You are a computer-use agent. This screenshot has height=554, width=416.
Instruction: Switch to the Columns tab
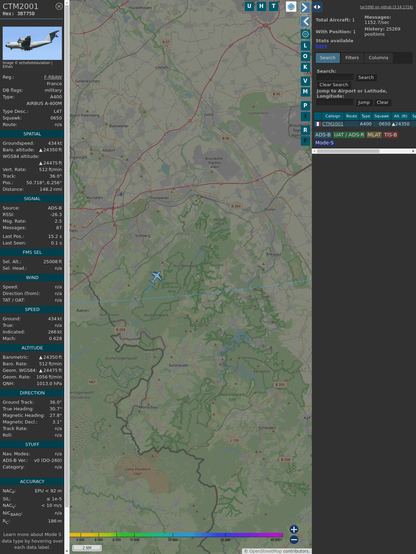[x=378, y=58]
